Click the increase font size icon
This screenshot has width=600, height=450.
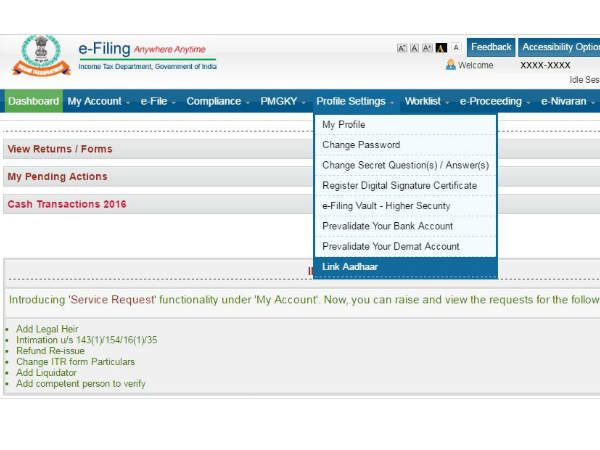427,47
